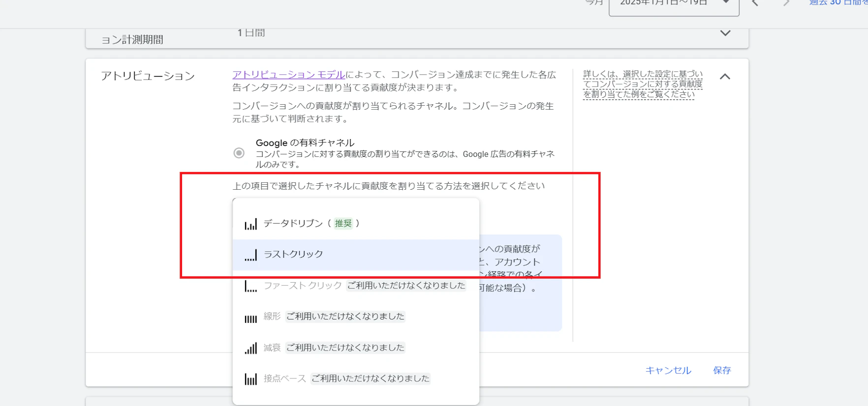This screenshot has width=868, height=406.
Task: Go to the previous date period arrow
Action: point(755,3)
